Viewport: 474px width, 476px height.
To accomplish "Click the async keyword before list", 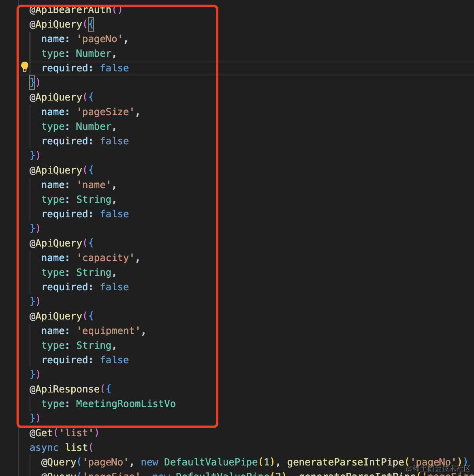I will (x=44, y=448).
